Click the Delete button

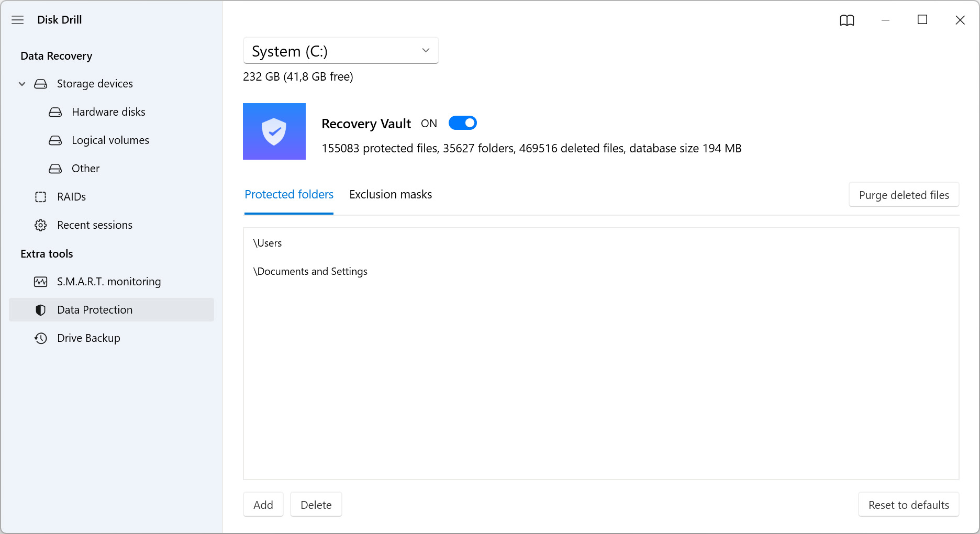pos(316,505)
